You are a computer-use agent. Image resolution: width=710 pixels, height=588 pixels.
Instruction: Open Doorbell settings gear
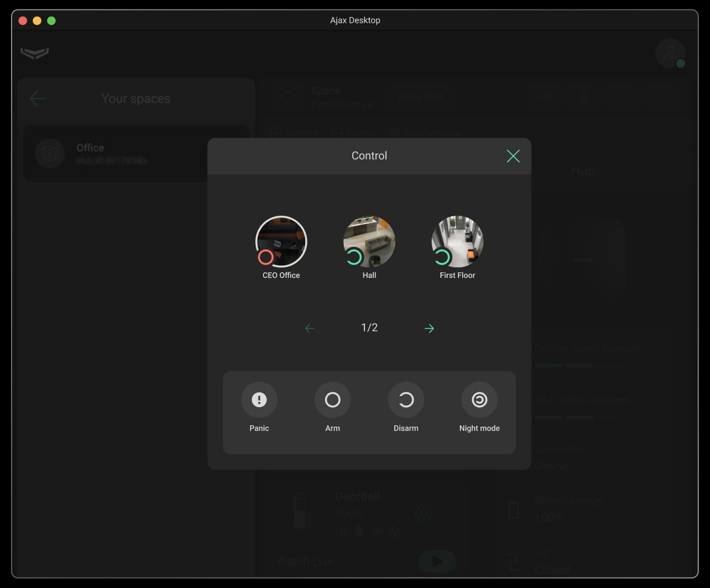[423, 513]
